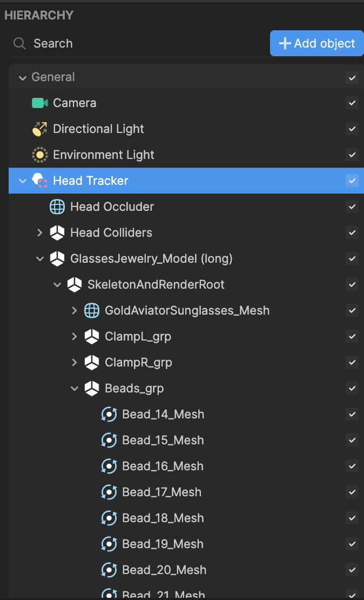Toggle Head Occluder visibility checkbox
Screen dimensions: 364x600
click(x=352, y=206)
